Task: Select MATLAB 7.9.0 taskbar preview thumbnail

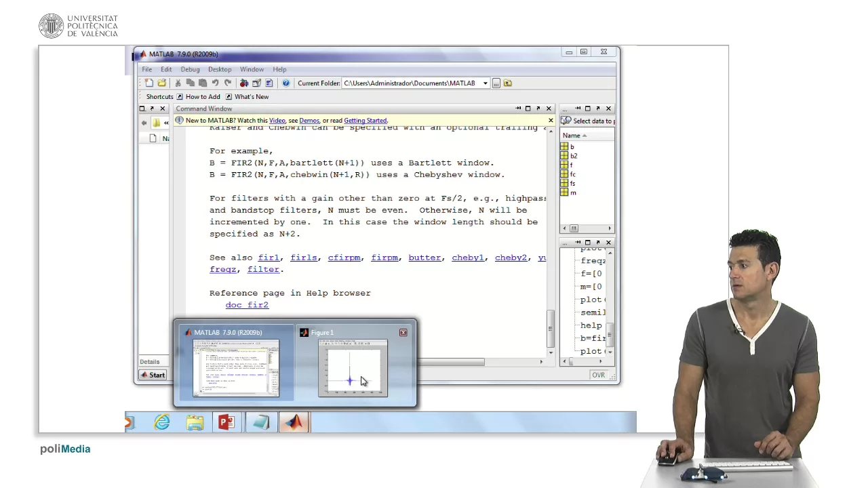Action: (x=236, y=369)
